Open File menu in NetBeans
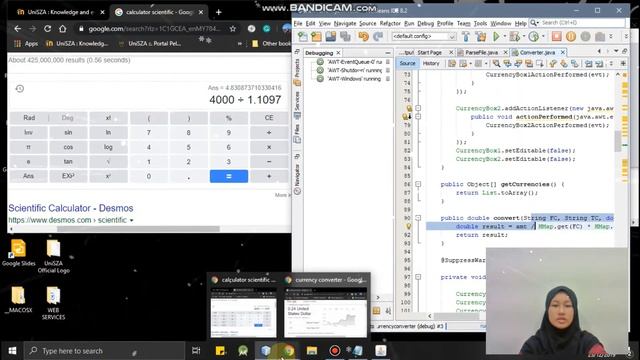Image resolution: width=640 pixels, height=360 pixels. coord(298,24)
